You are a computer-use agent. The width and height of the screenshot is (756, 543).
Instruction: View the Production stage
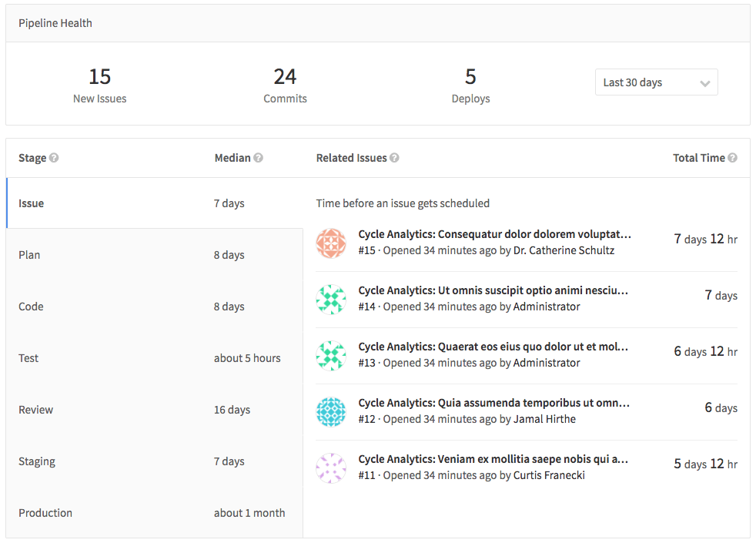(45, 512)
